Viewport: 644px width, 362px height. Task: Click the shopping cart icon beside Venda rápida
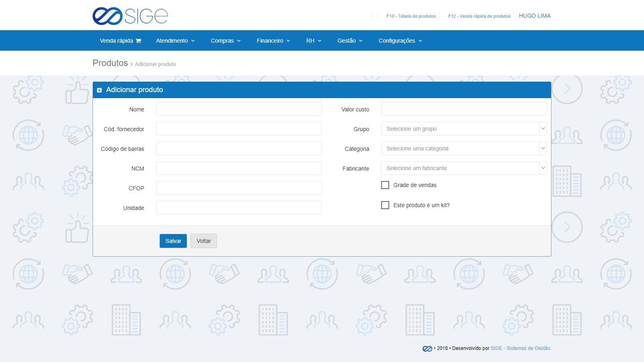pos(138,41)
